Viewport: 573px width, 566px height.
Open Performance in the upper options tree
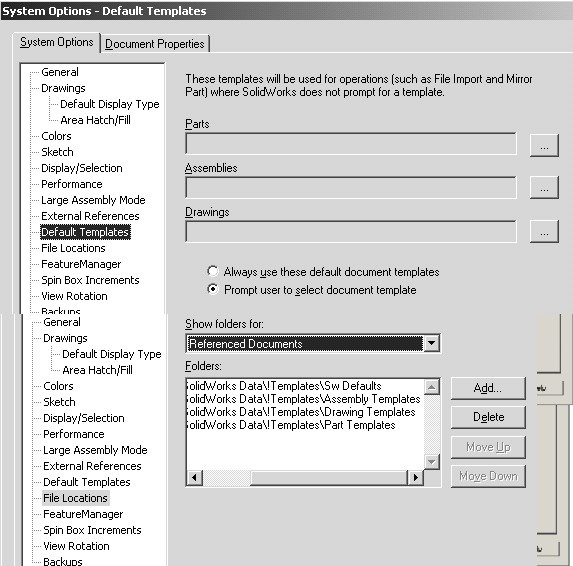(72, 184)
